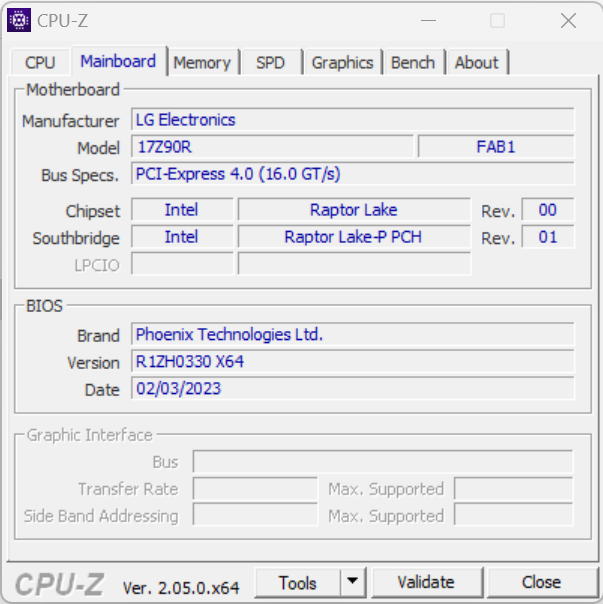Image resolution: width=603 pixels, height=604 pixels.
Task: Minimize the CPU-Z window
Action: [428, 20]
